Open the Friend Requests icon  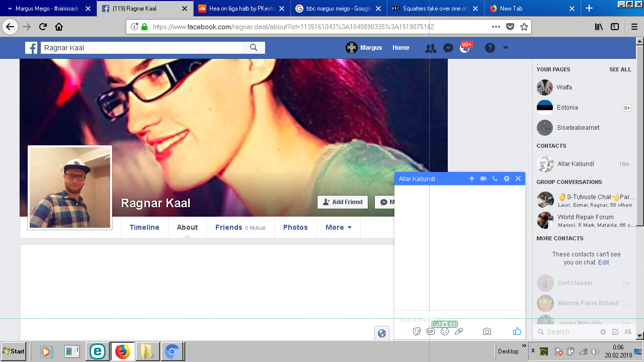click(431, 48)
